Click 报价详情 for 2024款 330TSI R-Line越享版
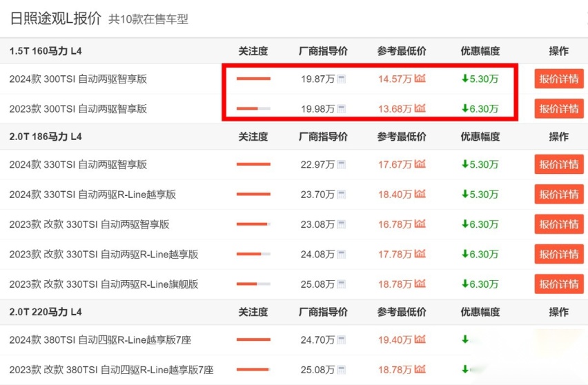The width and height of the screenshot is (588, 385). (559, 194)
